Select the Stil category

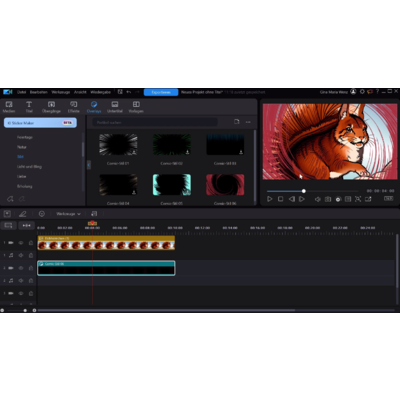20,157
